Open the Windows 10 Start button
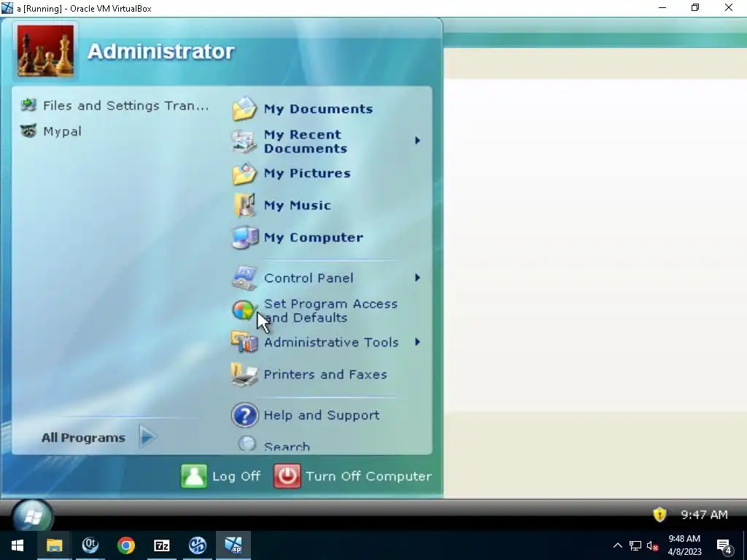Screen dimensions: 747x560 [x=18, y=545]
